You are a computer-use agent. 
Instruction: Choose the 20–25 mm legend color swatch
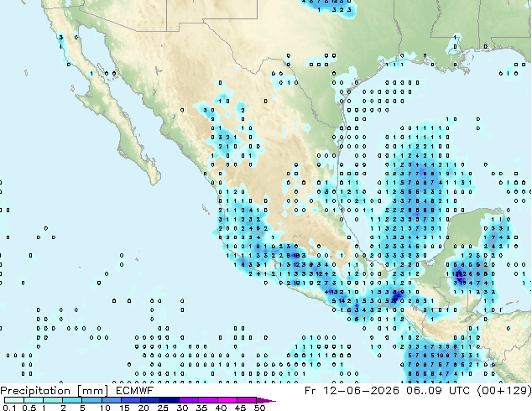point(150,400)
